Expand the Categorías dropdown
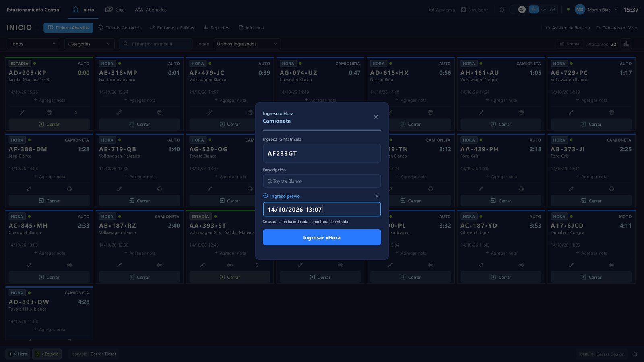Viewport: 644px width, 362px height. pyautogui.click(x=89, y=44)
